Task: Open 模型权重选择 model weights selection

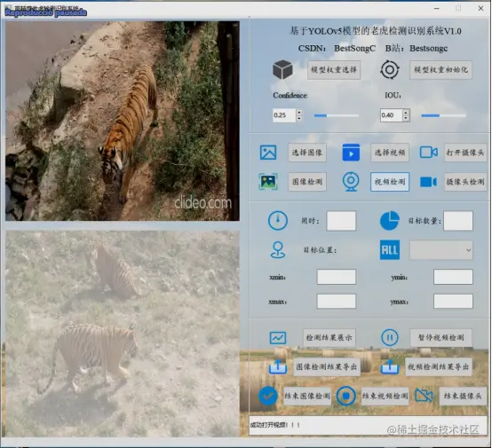Action: click(x=334, y=70)
